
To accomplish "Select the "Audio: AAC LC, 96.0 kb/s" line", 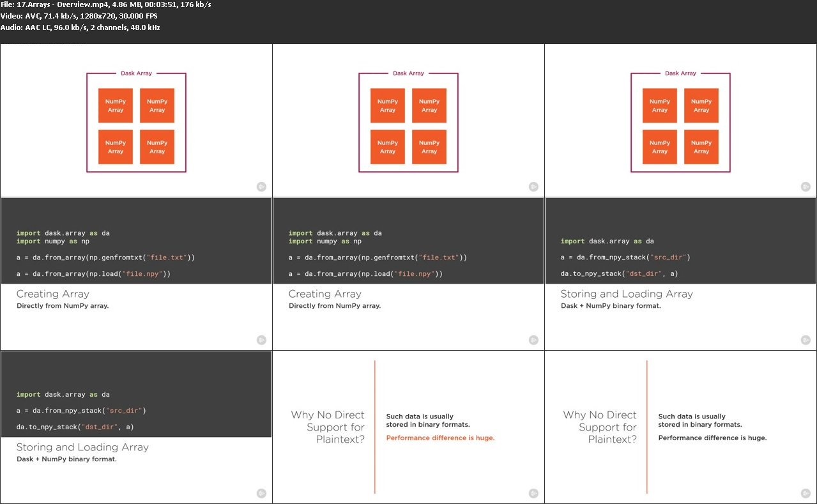I will coord(80,27).
